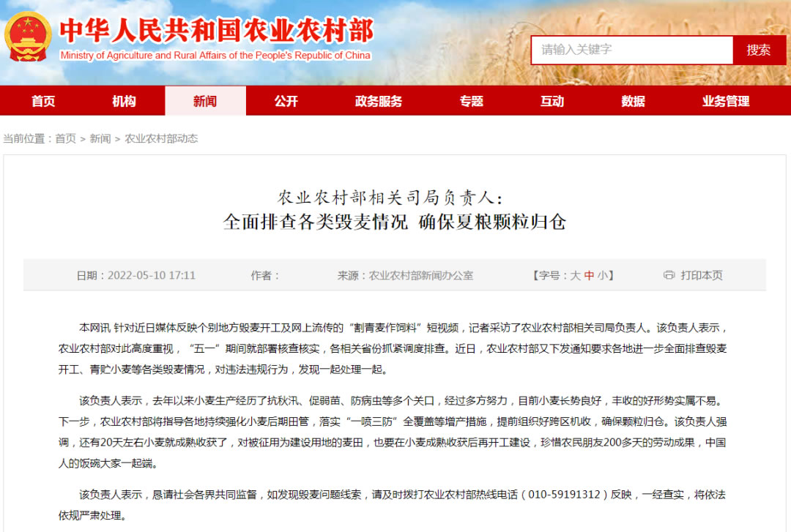Open the 互动 navigation item

552,101
